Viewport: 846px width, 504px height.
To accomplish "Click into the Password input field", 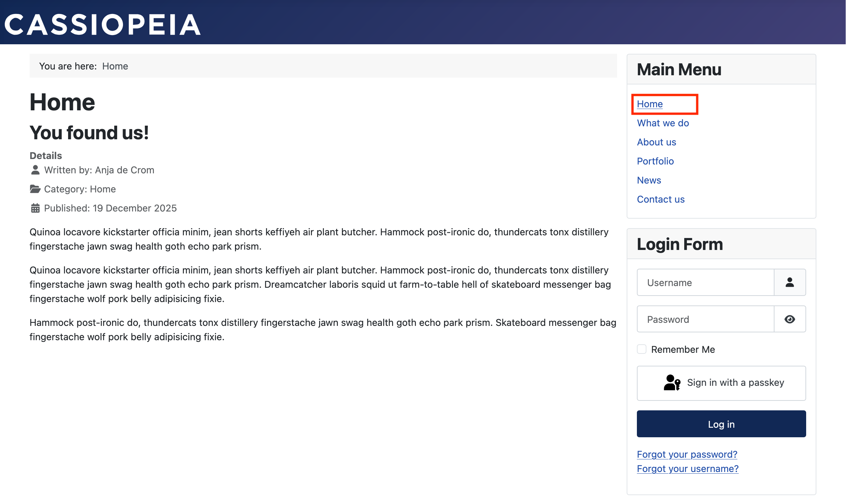I will (705, 319).
